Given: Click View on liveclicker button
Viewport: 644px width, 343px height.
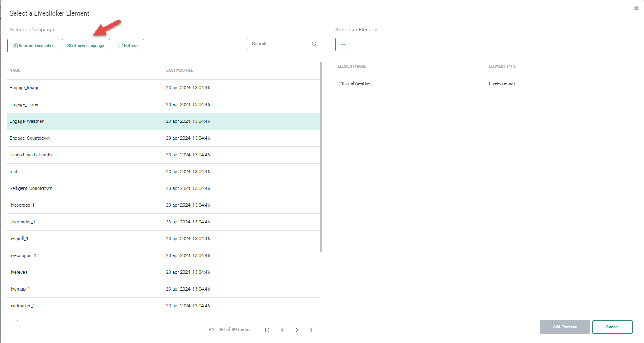Looking at the screenshot, I should 33,46.
